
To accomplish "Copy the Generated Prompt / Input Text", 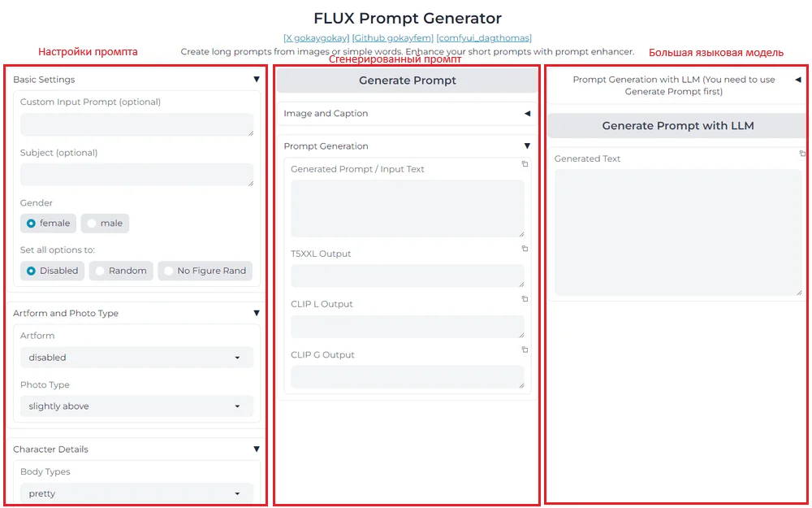I will (525, 164).
